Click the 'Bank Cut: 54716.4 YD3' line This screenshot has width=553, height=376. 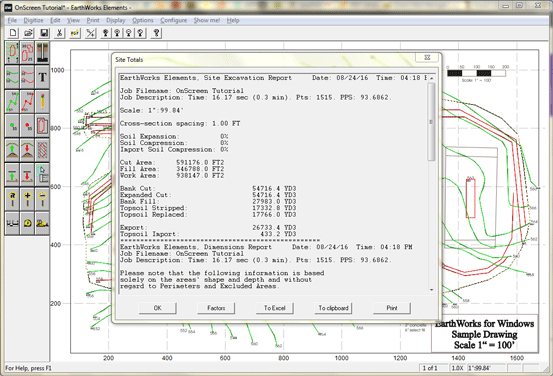pos(208,188)
